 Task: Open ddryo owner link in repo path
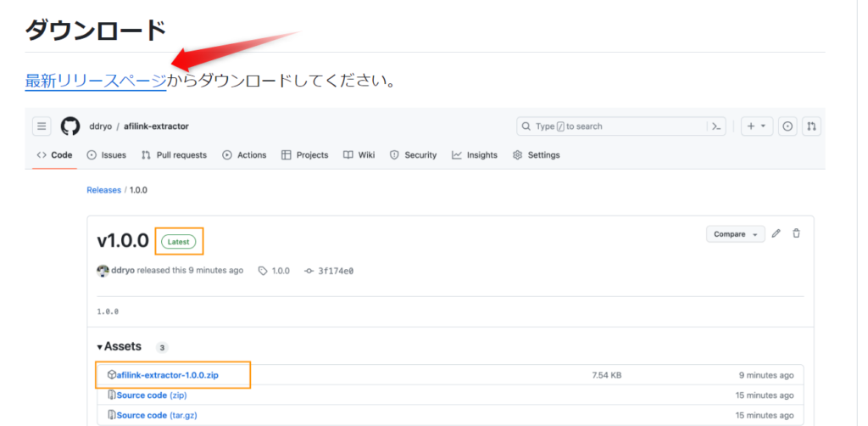pos(101,126)
